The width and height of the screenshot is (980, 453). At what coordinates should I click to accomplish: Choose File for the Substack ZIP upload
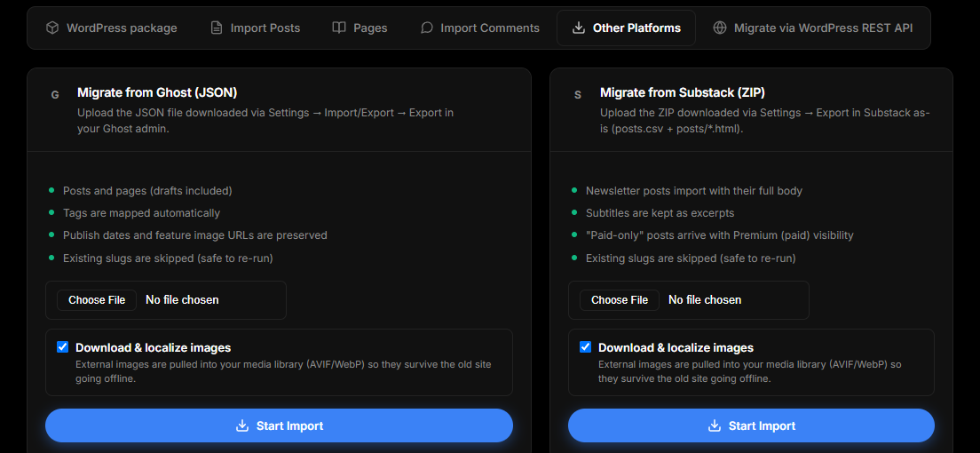[620, 300]
